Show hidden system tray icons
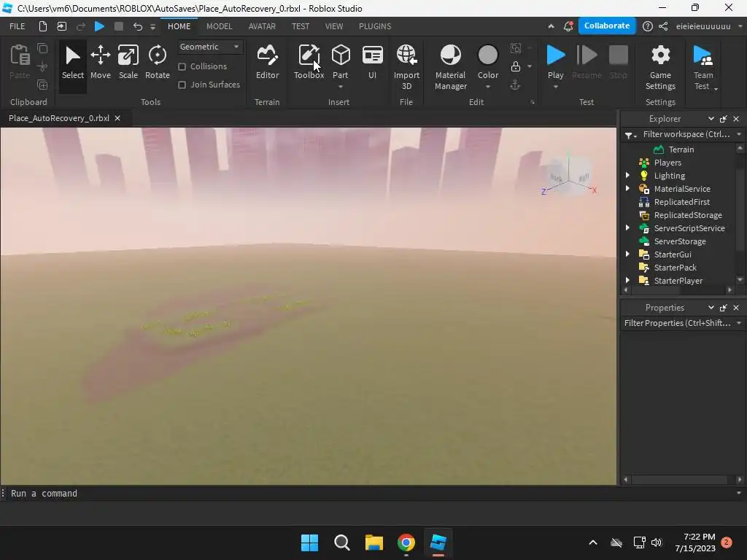 (x=593, y=542)
